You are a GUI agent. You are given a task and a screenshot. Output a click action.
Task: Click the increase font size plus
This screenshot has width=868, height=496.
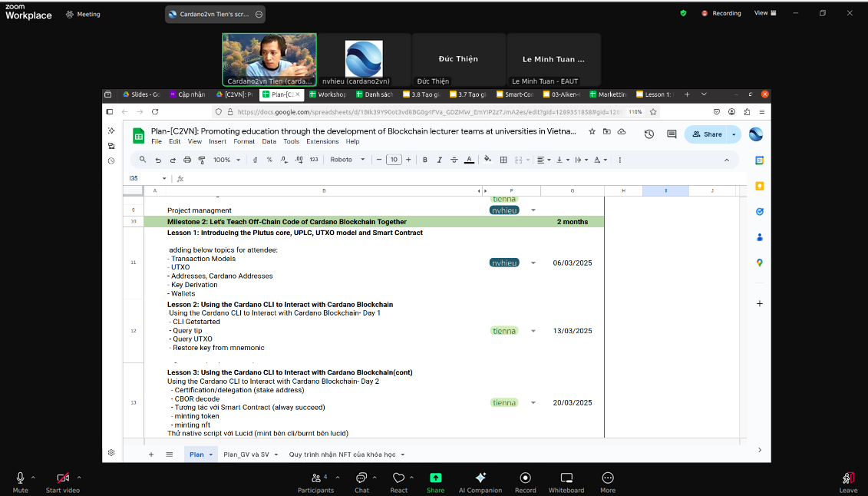[x=408, y=160]
